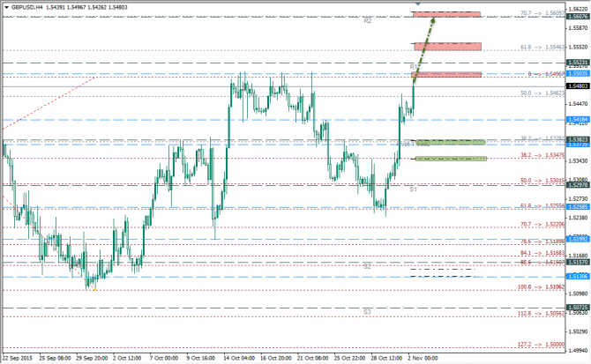This screenshot has width=591, height=364.
Task: Click the 1.50980 price scale value
Action: (579, 293)
